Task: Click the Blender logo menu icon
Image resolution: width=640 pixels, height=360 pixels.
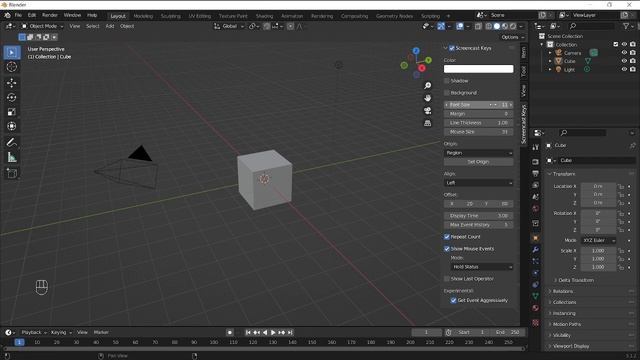Action: pos(7,15)
